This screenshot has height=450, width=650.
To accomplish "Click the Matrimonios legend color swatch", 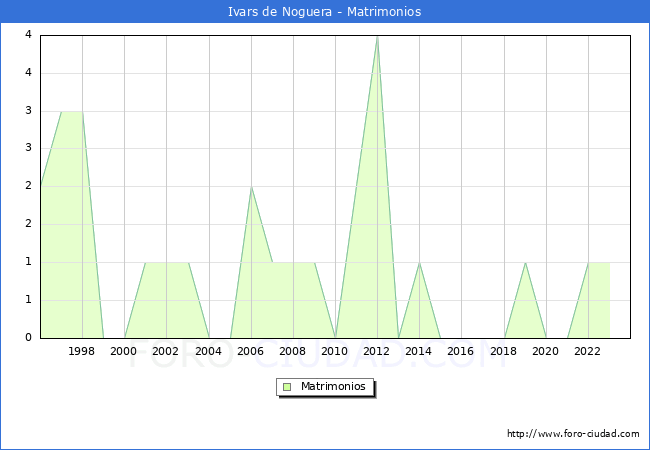I will point(287,387).
